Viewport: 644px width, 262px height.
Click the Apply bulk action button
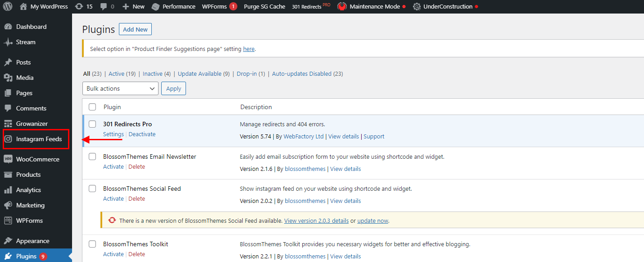coord(173,88)
